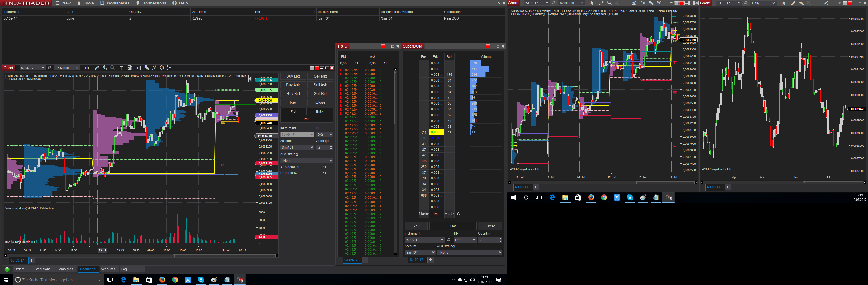Viewport: 868px width, 285px height.
Task: Open the Tools menu
Action: (x=85, y=3)
